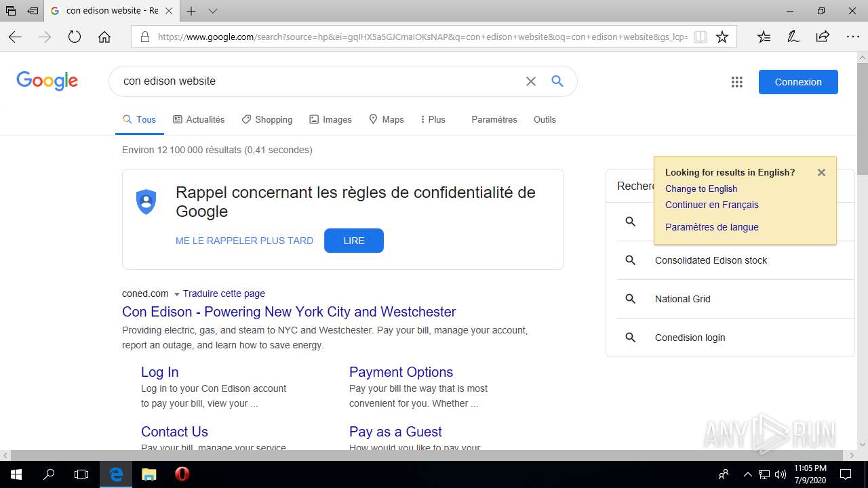
Task: Show hidden system tray icons
Action: point(748,474)
